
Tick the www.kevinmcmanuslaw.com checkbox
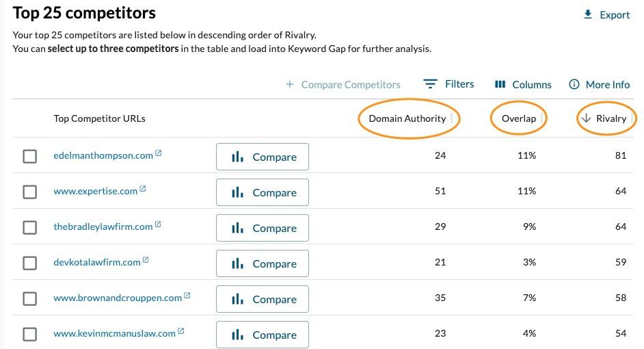[30, 335]
